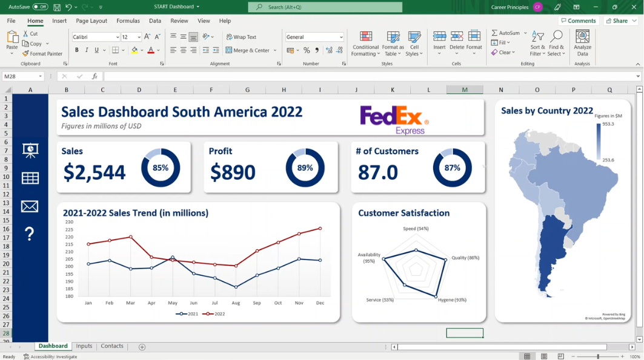Click the zoom slider in status bar
644x360 pixels.
point(598,356)
